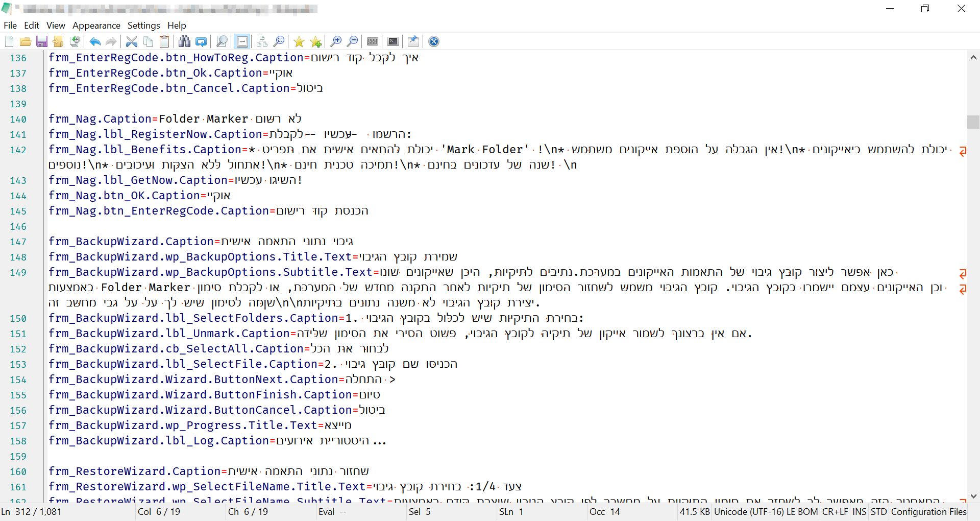
Task: Cut selection with the scissors icon
Action: [132, 41]
